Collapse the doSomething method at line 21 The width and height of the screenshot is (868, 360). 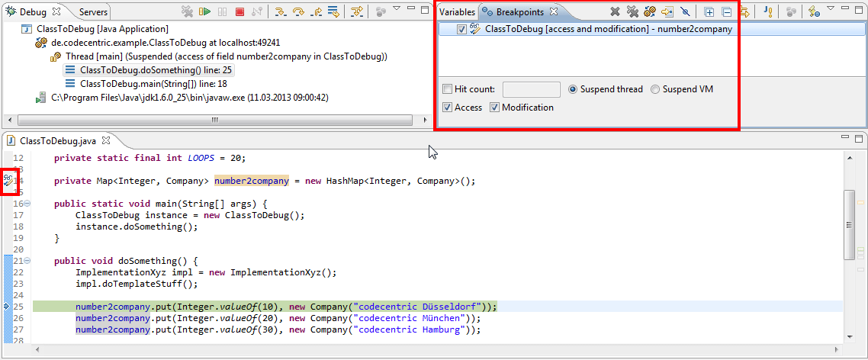coord(27,261)
